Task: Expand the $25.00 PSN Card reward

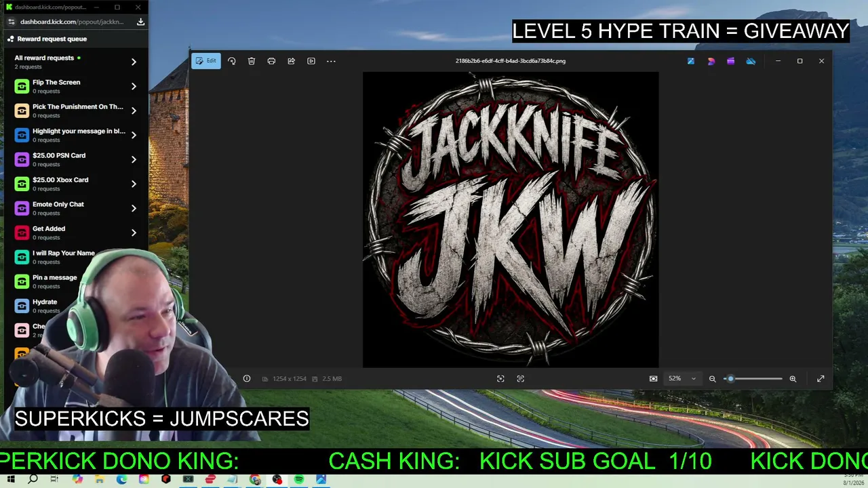Action: (134, 159)
